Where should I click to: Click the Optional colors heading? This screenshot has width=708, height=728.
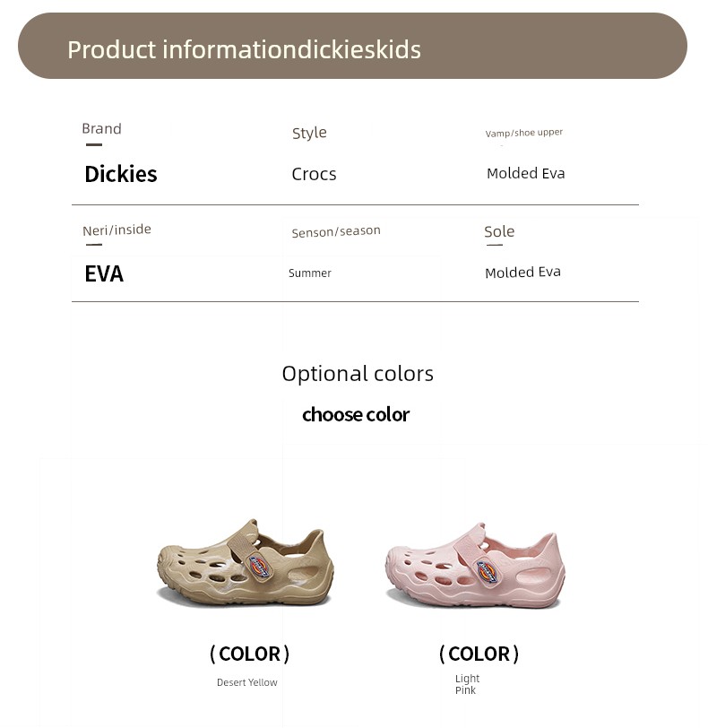[x=358, y=374]
